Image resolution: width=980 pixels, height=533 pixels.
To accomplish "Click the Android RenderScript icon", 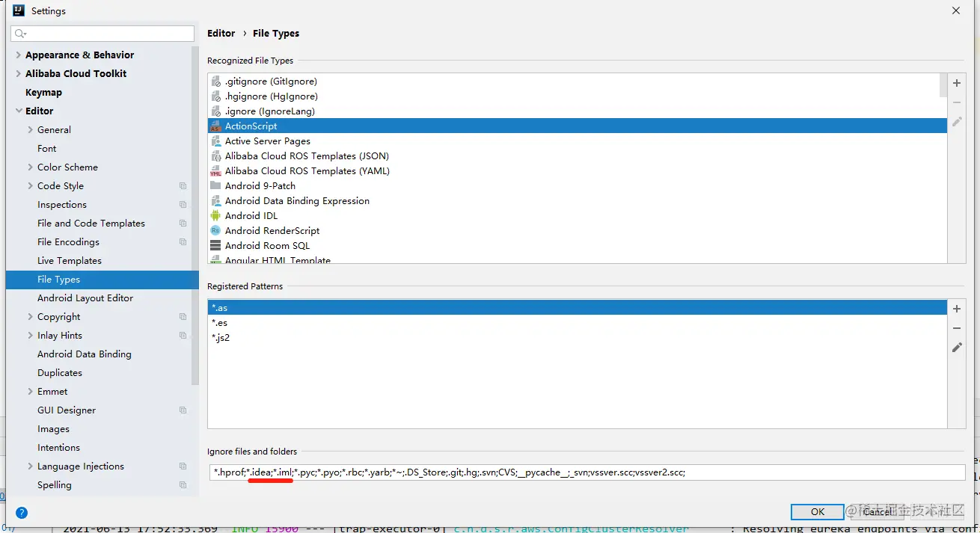I will [x=215, y=231].
